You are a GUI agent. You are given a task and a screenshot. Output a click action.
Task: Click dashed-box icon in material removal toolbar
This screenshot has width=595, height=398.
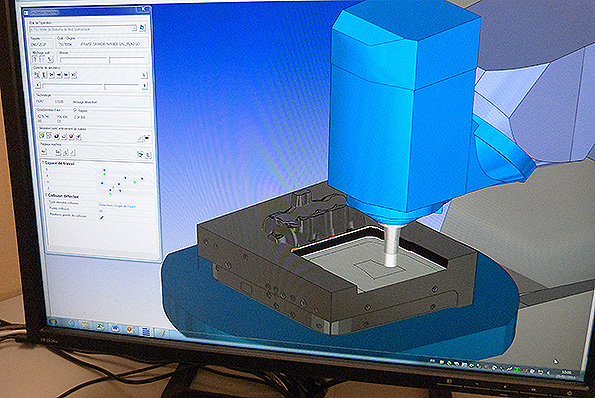pos(49,136)
